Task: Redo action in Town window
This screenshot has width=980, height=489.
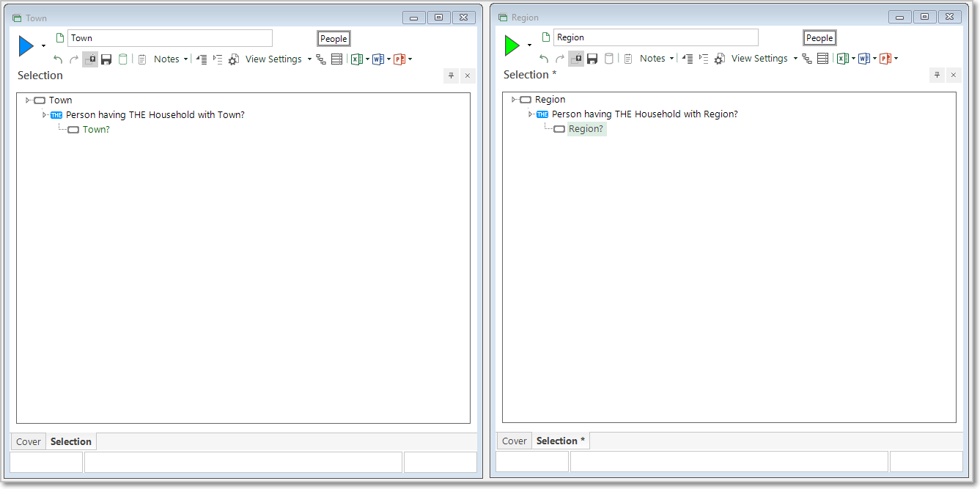Action: pos(74,59)
